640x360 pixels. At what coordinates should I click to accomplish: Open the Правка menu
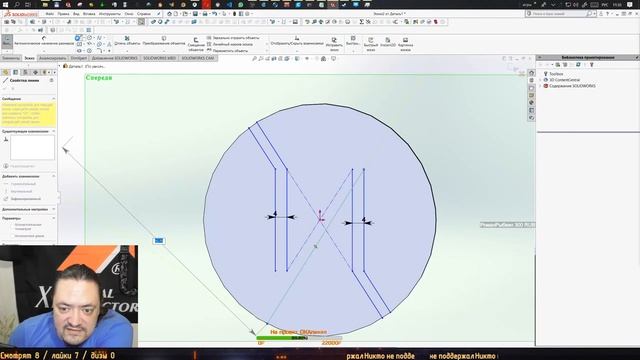[x=63, y=14]
